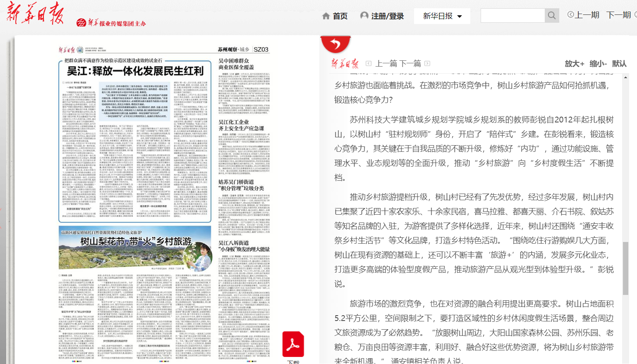The width and height of the screenshot is (637, 364).
Task: Click the pear blossom festival photo
Action: coord(136,248)
